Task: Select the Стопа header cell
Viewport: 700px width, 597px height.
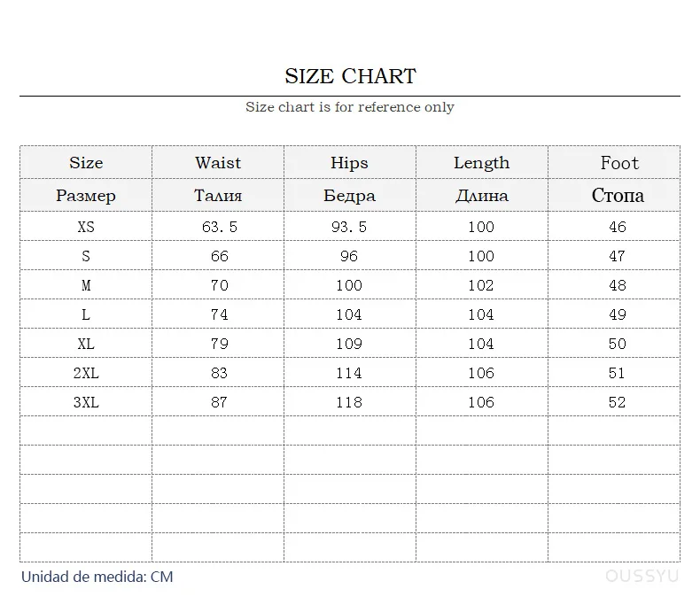Action: [x=618, y=196]
